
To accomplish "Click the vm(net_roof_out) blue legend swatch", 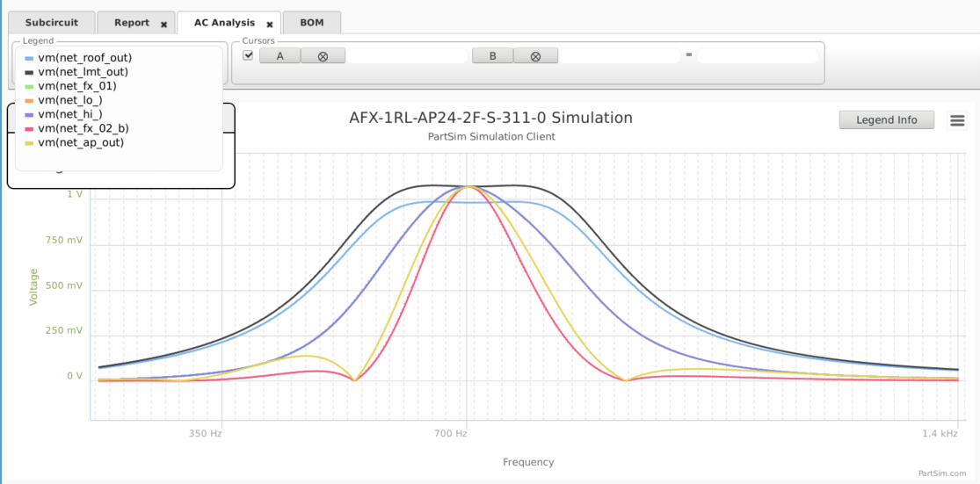I will (29, 58).
